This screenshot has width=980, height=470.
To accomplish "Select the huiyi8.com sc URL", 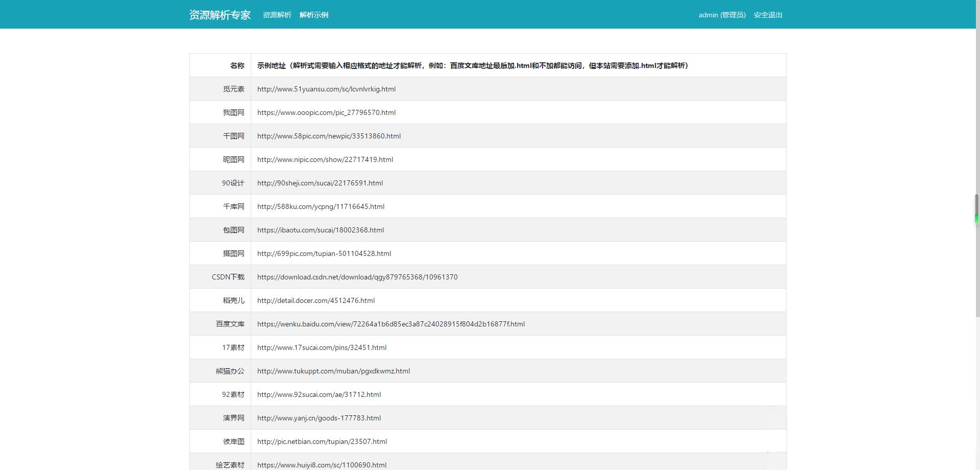I will click(322, 465).
